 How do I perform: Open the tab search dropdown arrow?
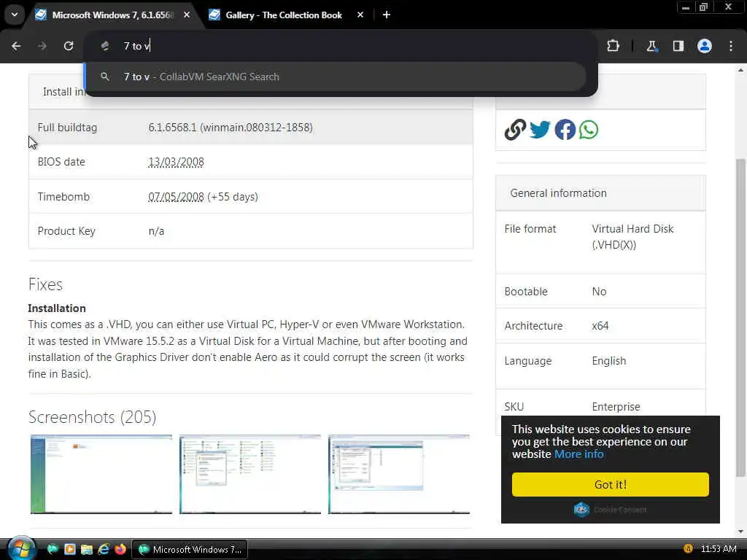point(15,15)
